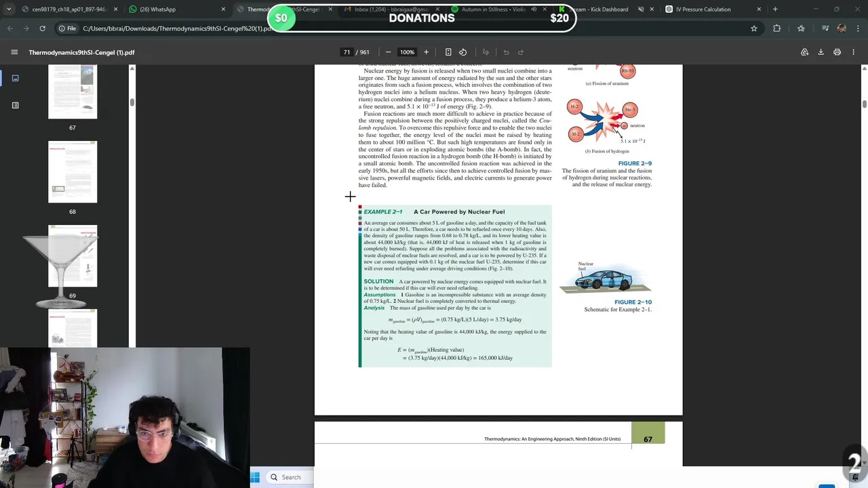Select page 69 thumbnail
This screenshot has width=868, height=488.
[73, 256]
